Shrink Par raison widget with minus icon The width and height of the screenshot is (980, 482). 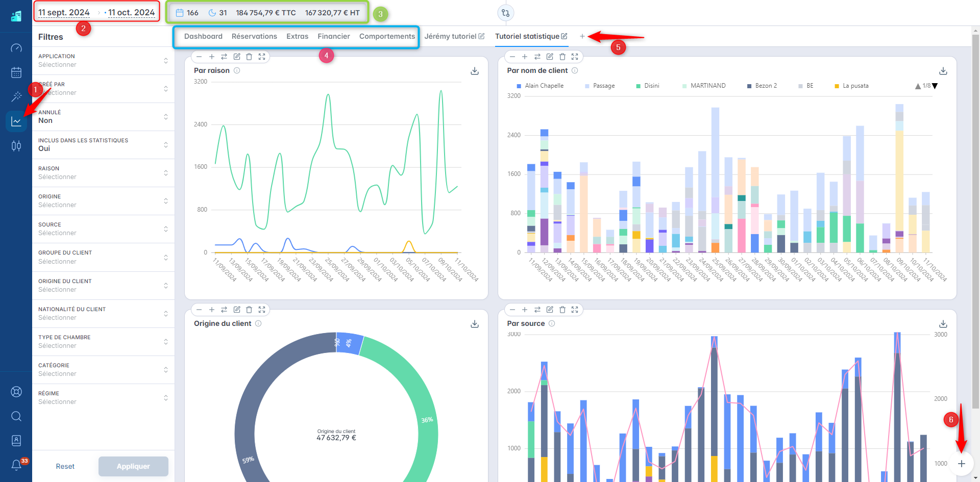point(199,57)
